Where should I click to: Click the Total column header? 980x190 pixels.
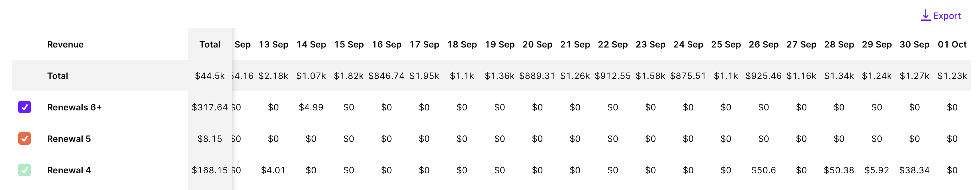[x=210, y=45]
